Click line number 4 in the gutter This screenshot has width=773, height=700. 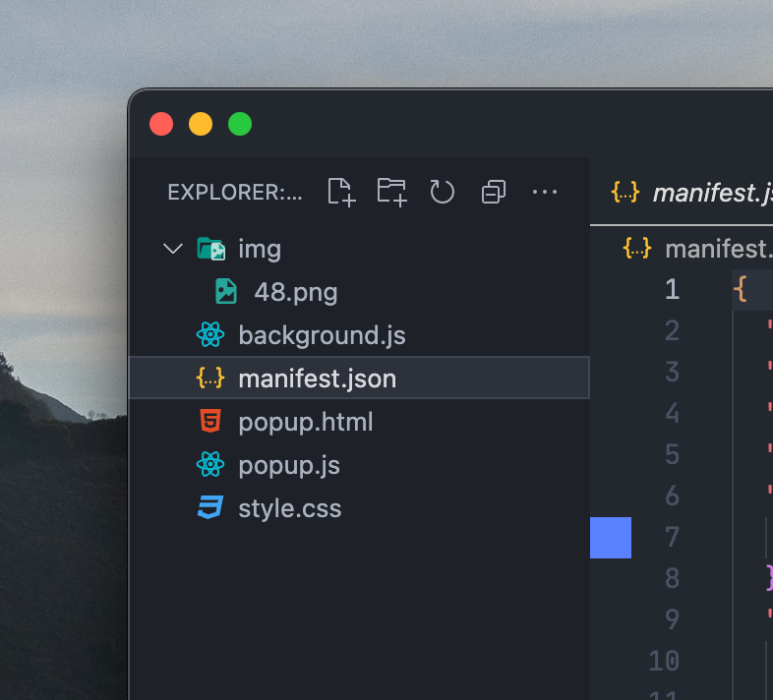pyautogui.click(x=672, y=413)
